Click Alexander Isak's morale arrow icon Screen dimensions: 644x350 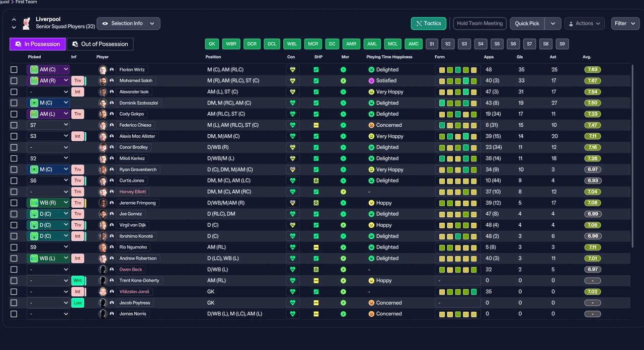(x=344, y=92)
